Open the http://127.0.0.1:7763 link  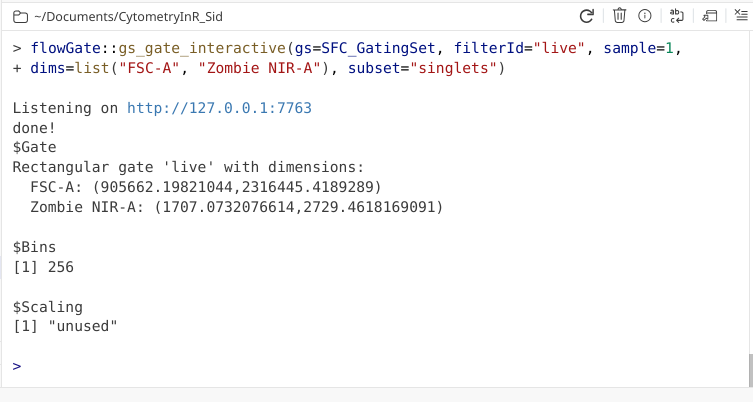(x=219, y=108)
